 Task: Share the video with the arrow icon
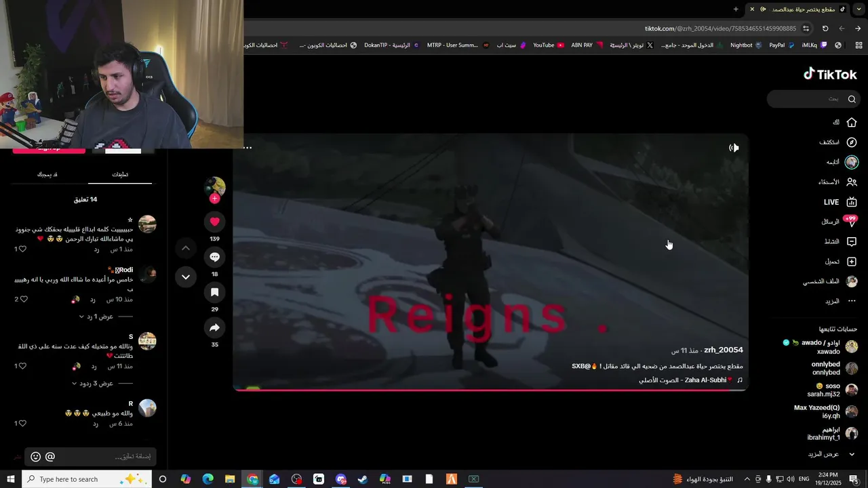tap(214, 327)
